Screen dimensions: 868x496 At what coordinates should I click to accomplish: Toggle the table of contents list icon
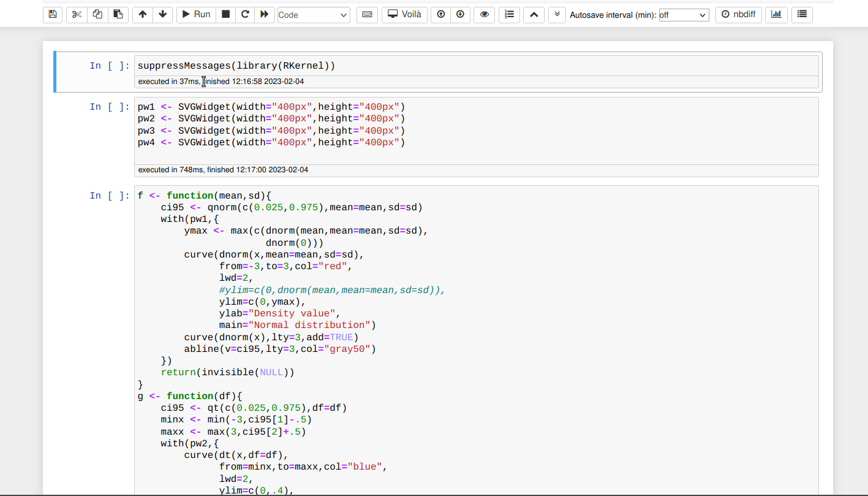pyautogui.click(x=802, y=14)
